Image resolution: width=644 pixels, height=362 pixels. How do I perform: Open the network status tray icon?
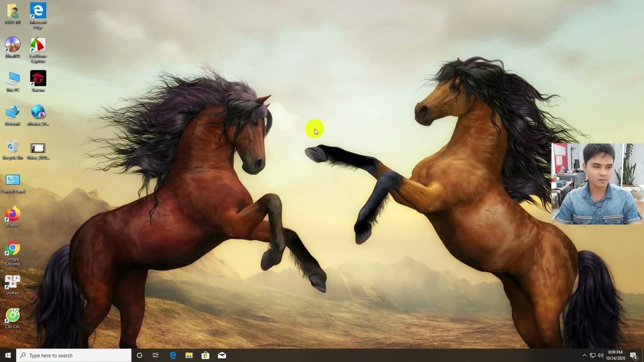(593, 355)
